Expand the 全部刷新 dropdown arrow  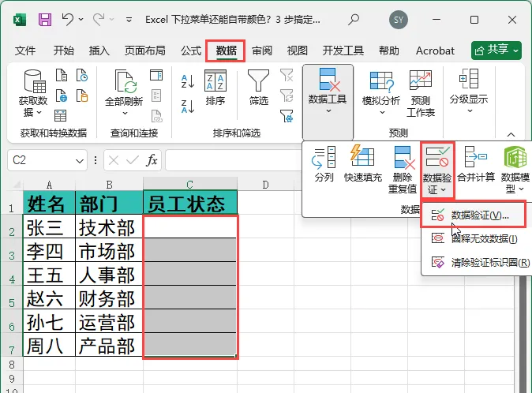(125, 113)
